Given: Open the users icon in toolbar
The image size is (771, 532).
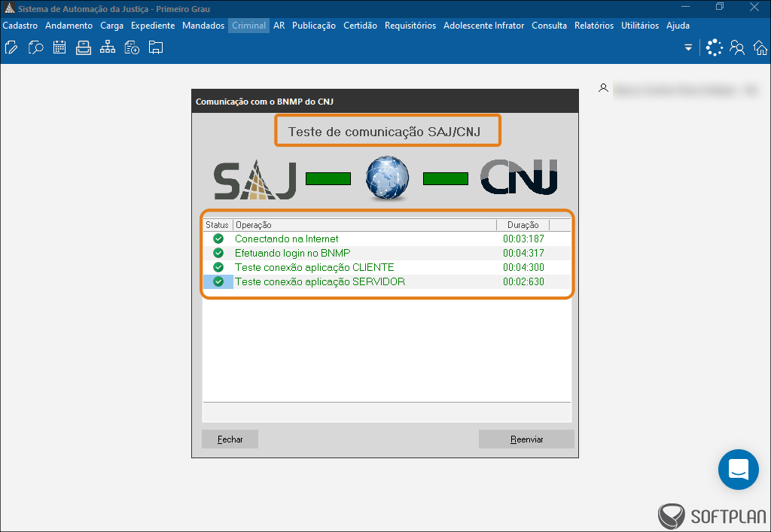Looking at the screenshot, I should [737, 47].
